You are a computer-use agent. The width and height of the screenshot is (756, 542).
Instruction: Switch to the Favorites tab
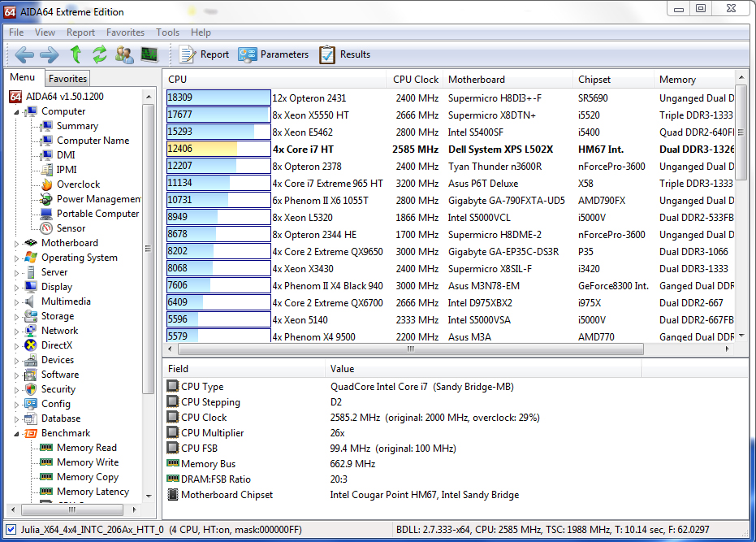point(67,79)
